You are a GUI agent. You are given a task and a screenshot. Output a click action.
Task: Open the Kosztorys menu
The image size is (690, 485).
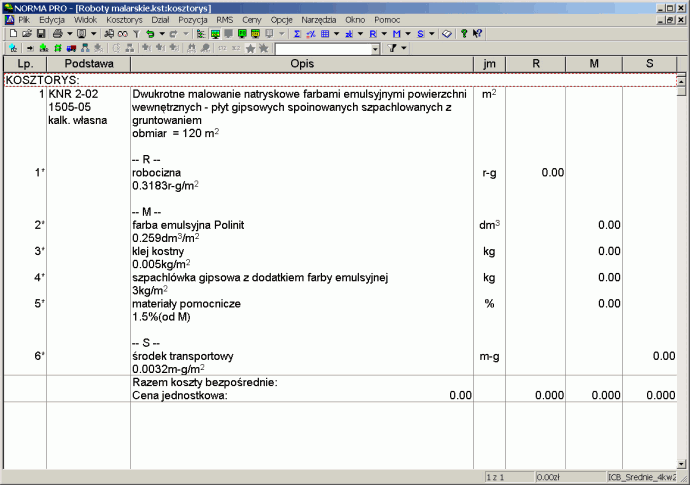tap(123, 20)
